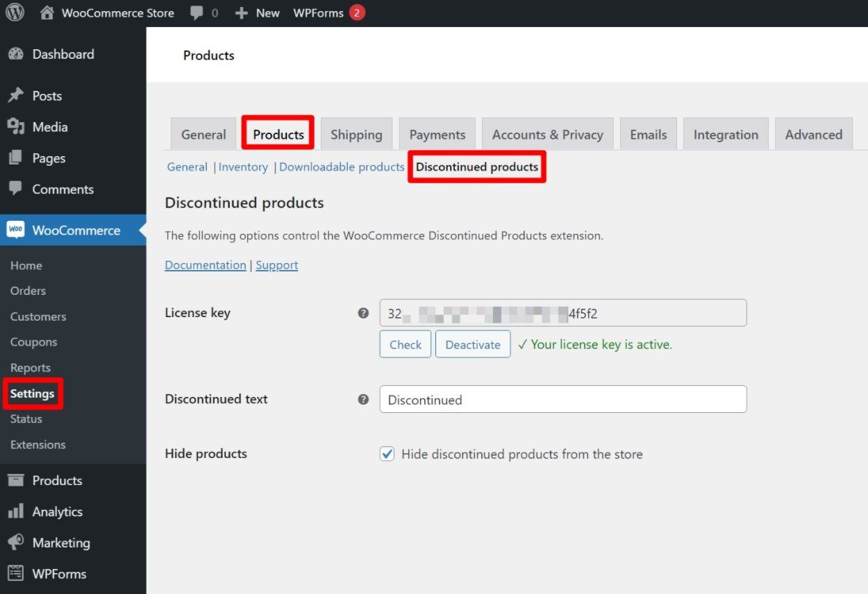Open the New menu in admin bar
The height and width of the screenshot is (594, 868).
click(x=268, y=13)
